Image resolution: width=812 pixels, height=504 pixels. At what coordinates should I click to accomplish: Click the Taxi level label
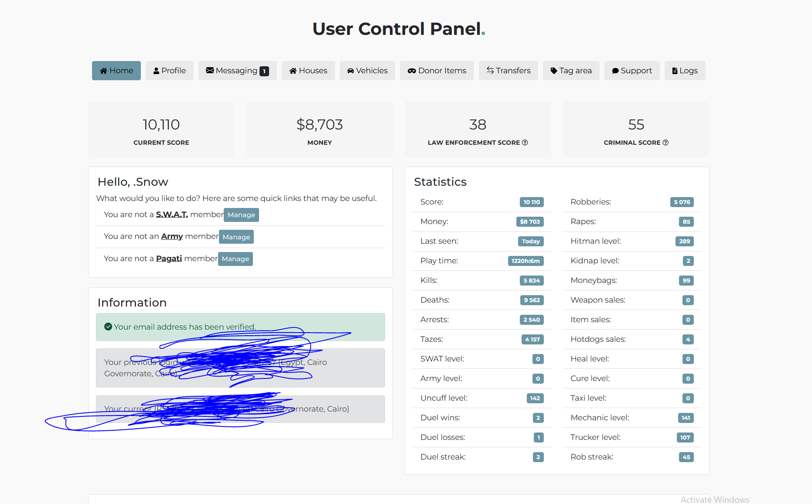coord(589,398)
